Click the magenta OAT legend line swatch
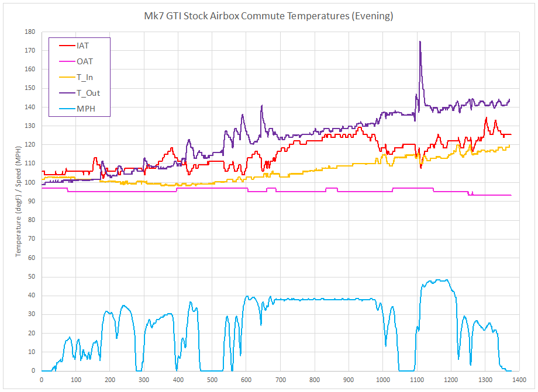Image resolution: width=538 pixels, height=392 pixels. [x=67, y=61]
